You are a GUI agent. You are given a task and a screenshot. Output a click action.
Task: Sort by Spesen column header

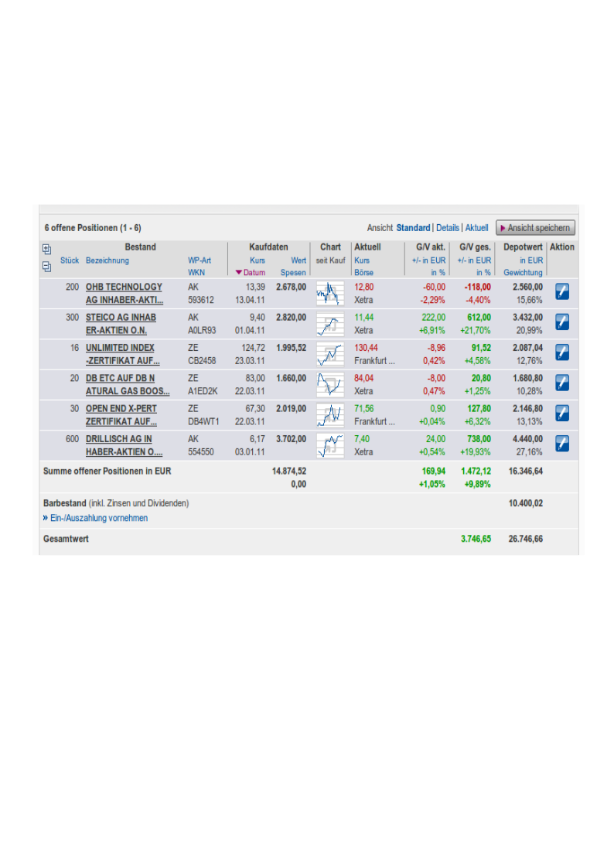[293, 272]
